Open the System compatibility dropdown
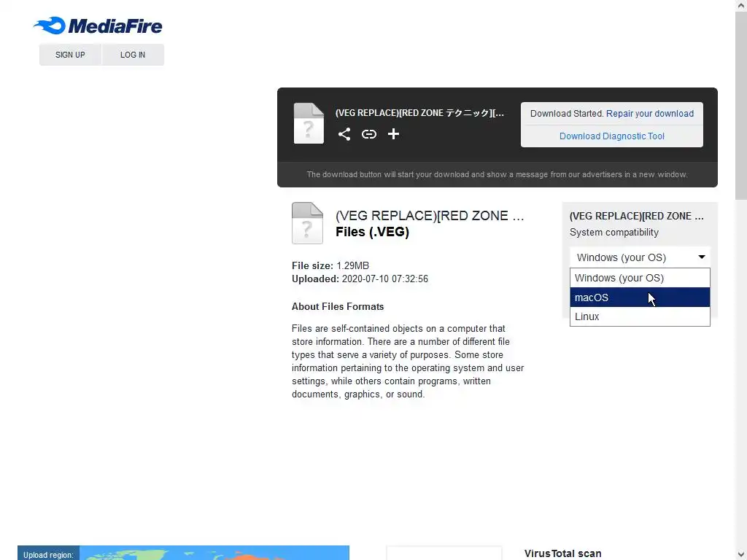Screen dimensions: 747x560 640,257
